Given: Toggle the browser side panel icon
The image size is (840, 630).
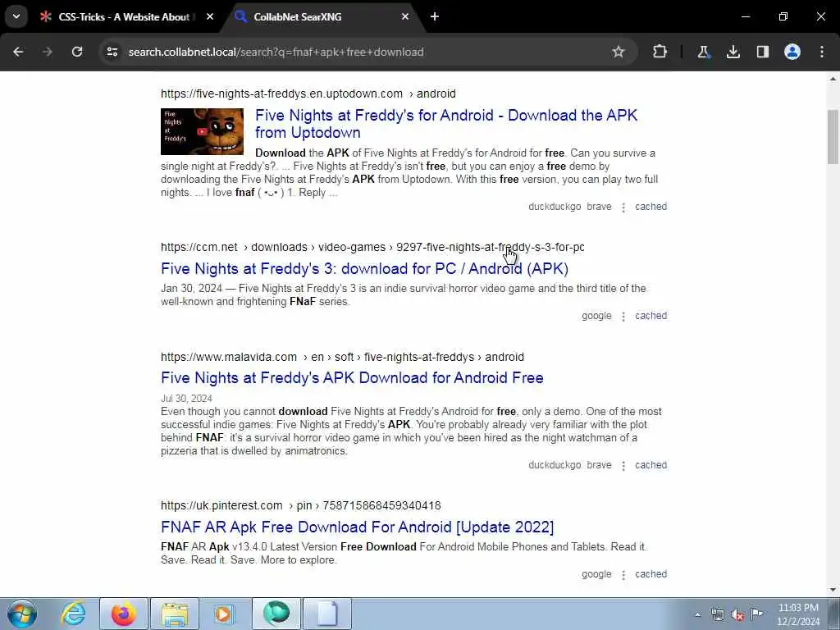Looking at the screenshot, I should click(763, 52).
